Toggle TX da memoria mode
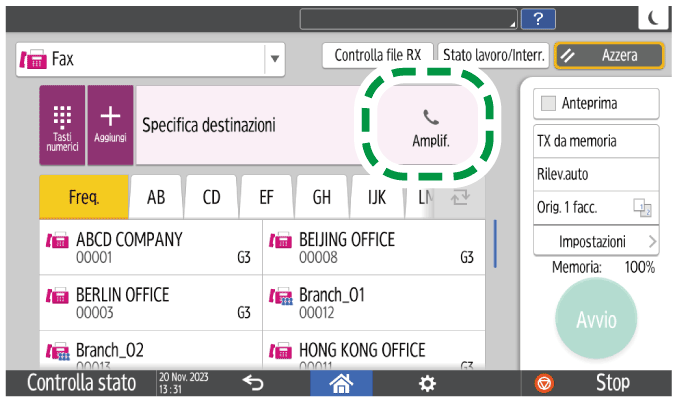This screenshot has width=675, height=400. 589,141
